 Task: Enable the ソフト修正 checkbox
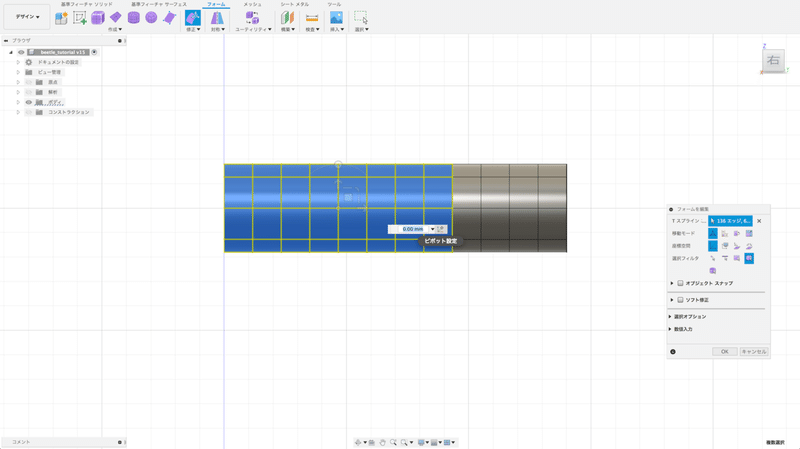tap(680, 300)
